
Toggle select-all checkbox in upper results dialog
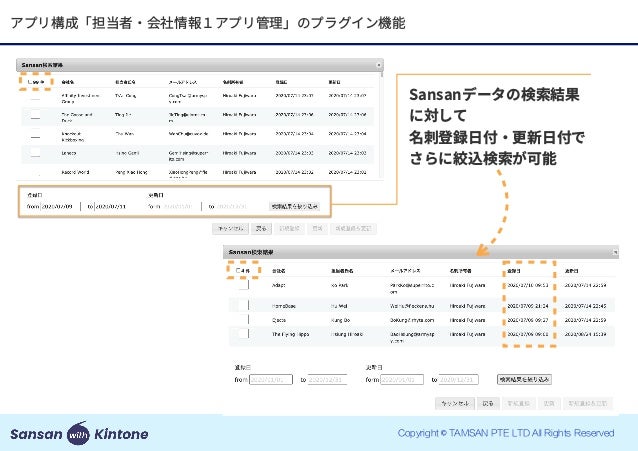(30, 82)
